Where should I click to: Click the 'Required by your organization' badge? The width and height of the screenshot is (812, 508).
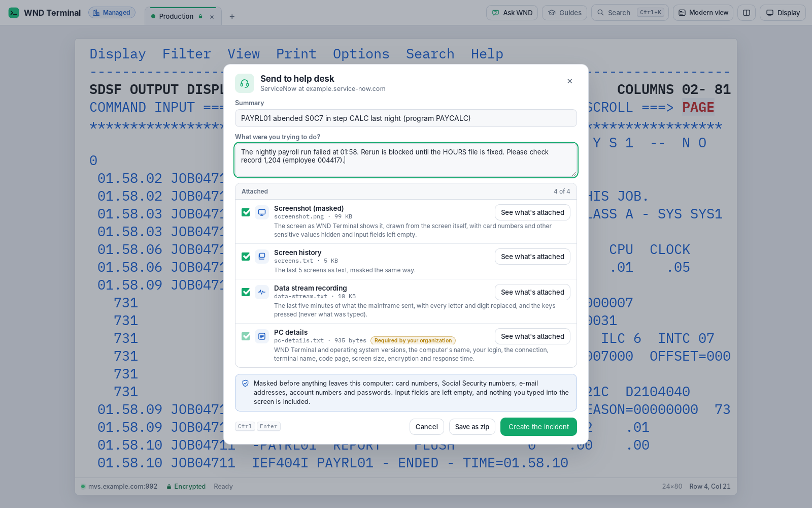(413, 340)
